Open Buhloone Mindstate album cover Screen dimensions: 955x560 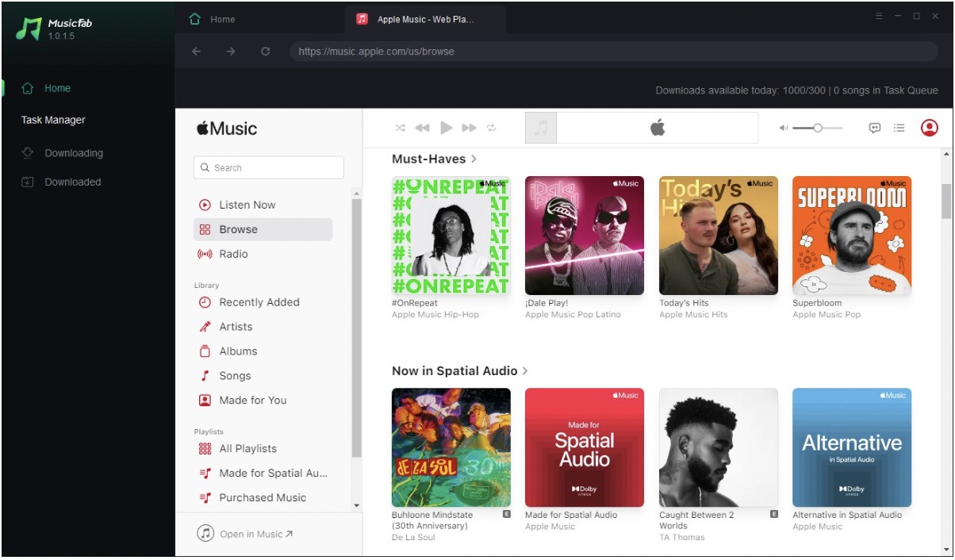[451, 447]
